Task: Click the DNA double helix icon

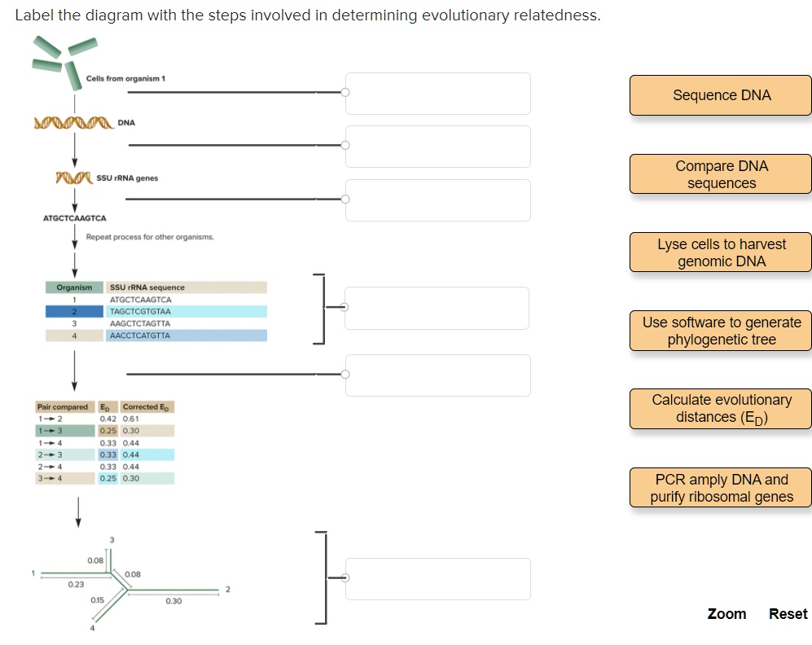Action: [x=73, y=122]
